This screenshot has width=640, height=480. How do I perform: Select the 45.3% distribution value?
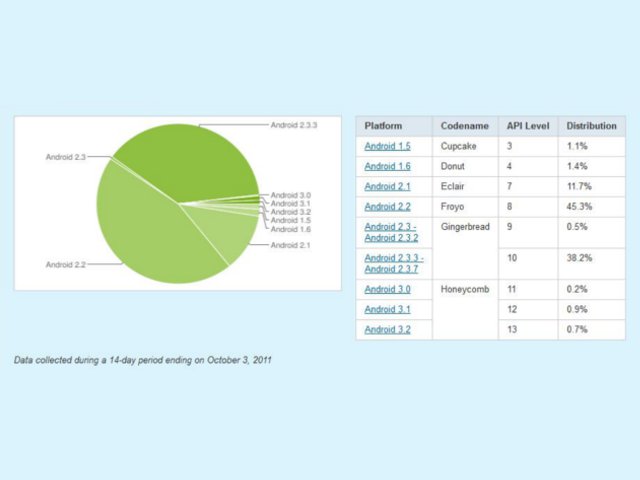tap(580, 207)
